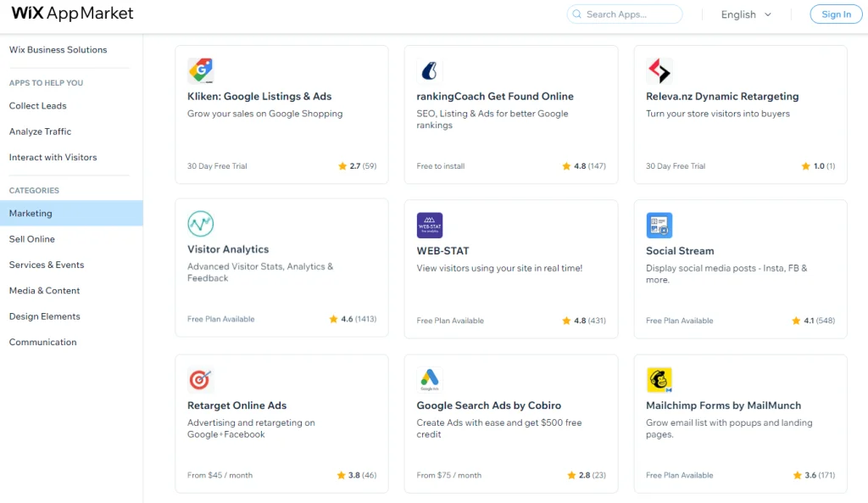Select the Retarget Online Ads target icon
868x503 pixels.
200,379
